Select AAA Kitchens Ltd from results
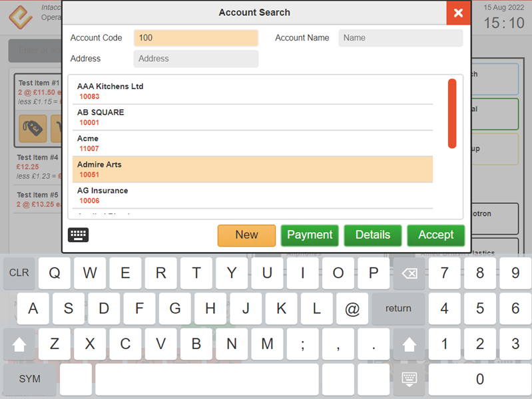Image resolution: width=532 pixels, height=399 pixels. (x=252, y=91)
